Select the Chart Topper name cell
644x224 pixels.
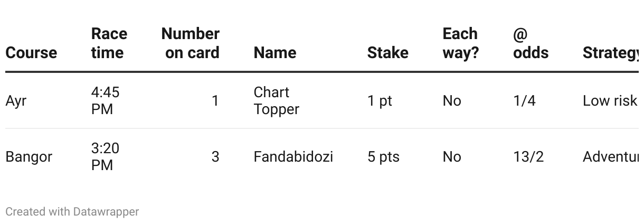click(x=277, y=100)
